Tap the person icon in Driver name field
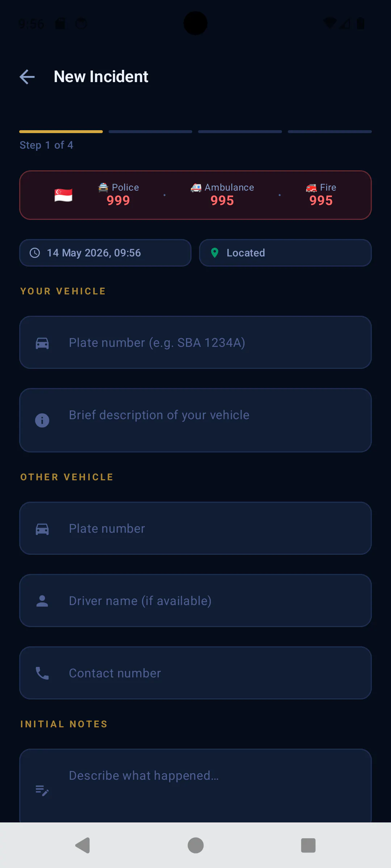Viewport: 391px width, 868px height. click(x=42, y=601)
